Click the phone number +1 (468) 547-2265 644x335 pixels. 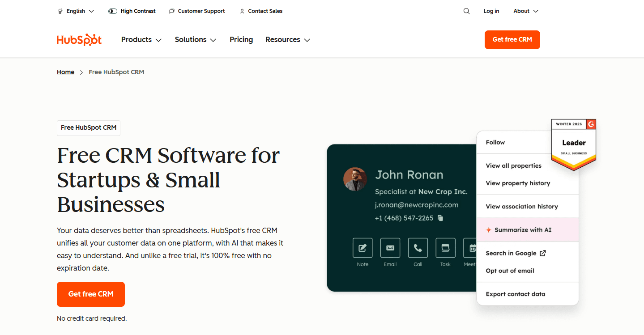pos(404,218)
